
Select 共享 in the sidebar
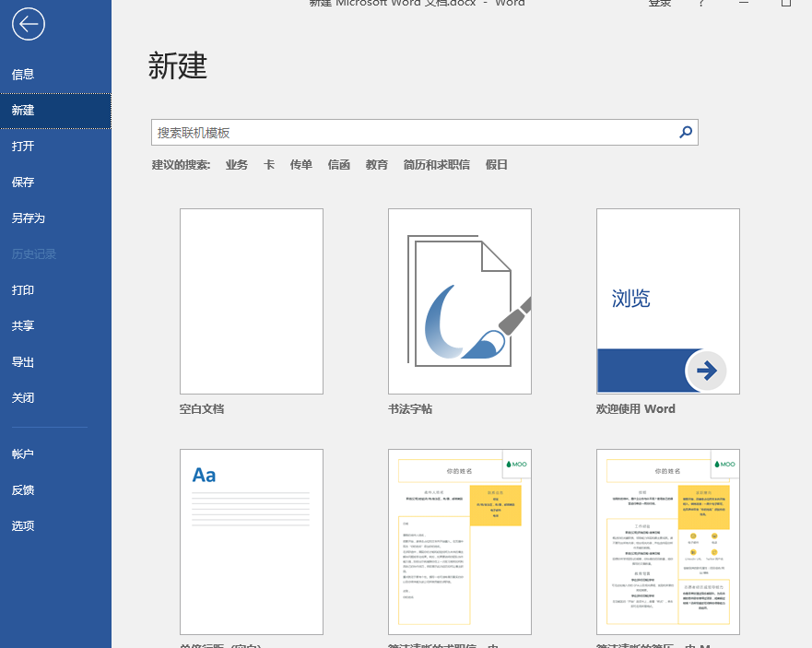(x=55, y=325)
